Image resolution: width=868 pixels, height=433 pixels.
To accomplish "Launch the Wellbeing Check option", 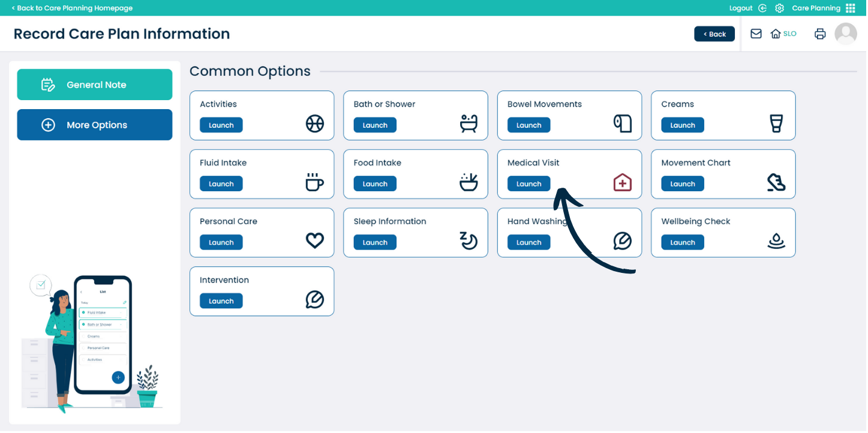I will [x=682, y=242].
